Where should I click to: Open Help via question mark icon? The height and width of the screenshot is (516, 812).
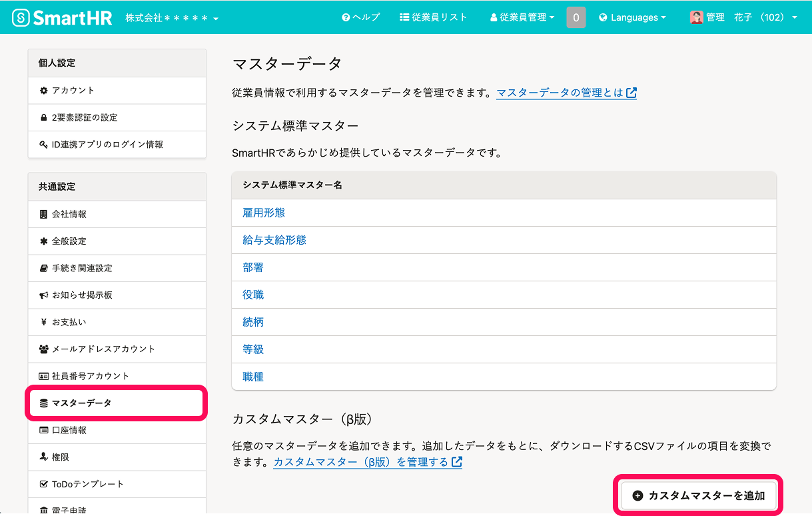coord(346,17)
